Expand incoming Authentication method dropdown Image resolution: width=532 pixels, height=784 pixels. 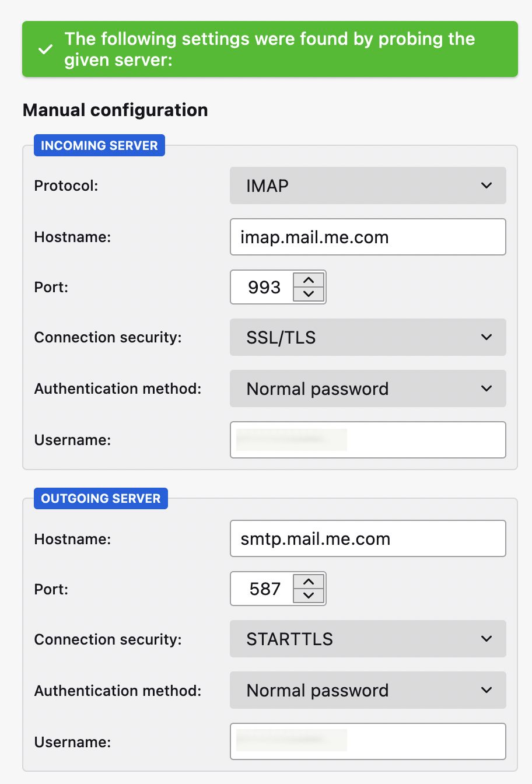coord(367,388)
